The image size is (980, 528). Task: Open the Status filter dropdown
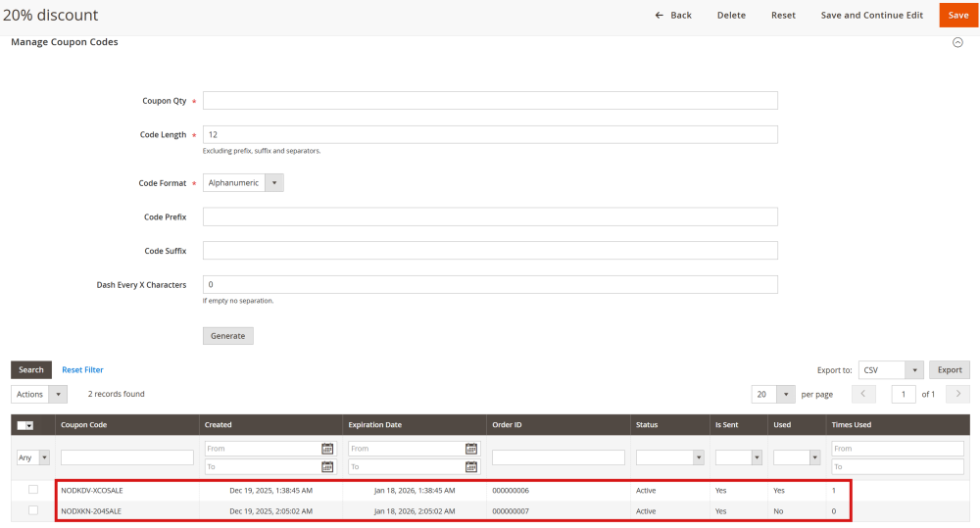(670, 457)
